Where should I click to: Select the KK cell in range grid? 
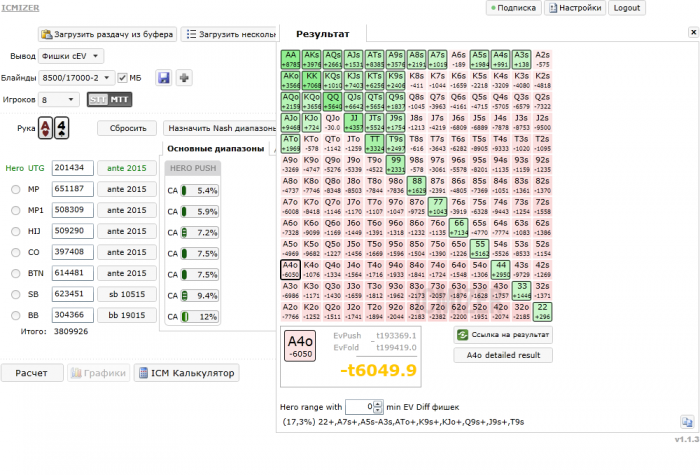pos(311,80)
